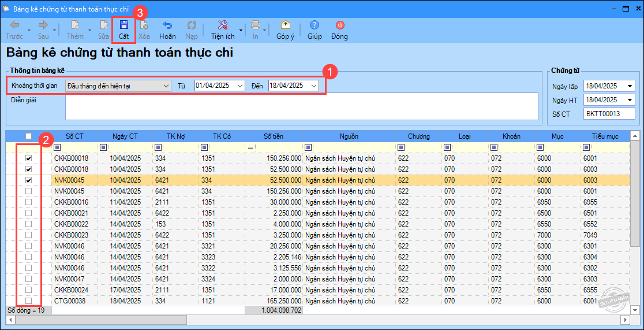
Task: Click into Diễn giải text area
Action: (x=301, y=106)
